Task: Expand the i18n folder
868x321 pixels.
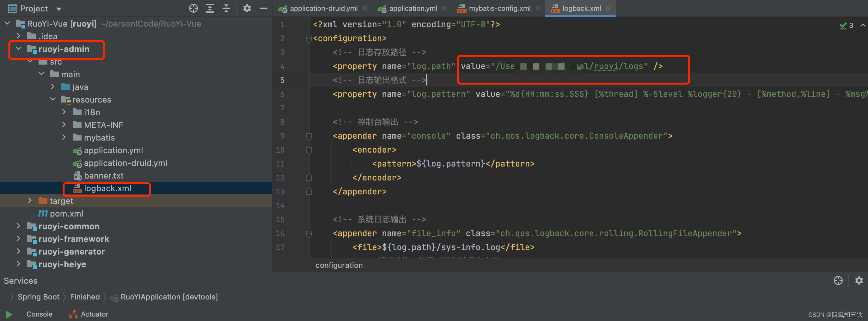Action: coord(64,112)
